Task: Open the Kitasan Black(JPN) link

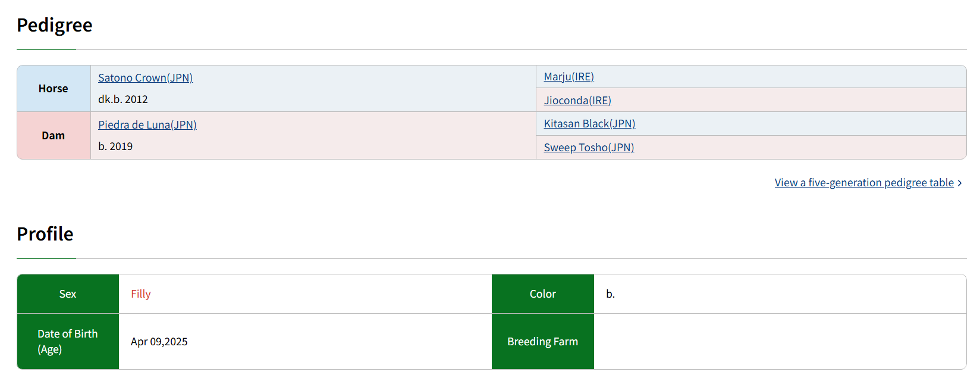Action: pos(589,124)
